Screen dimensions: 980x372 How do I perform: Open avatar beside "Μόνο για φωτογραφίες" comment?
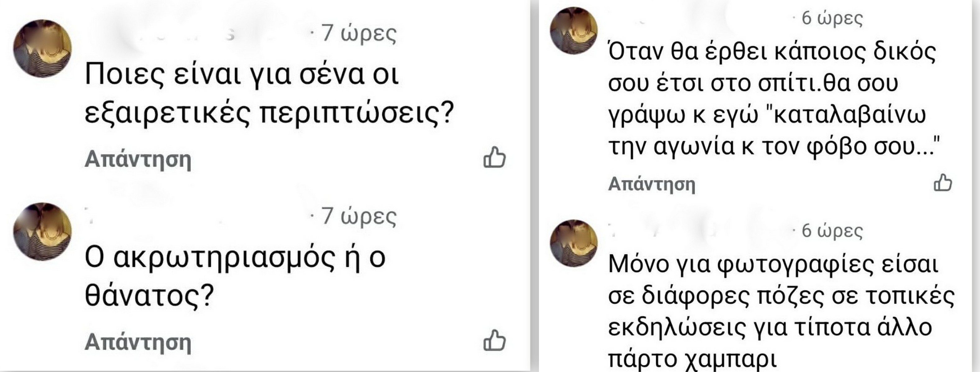click(x=574, y=243)
